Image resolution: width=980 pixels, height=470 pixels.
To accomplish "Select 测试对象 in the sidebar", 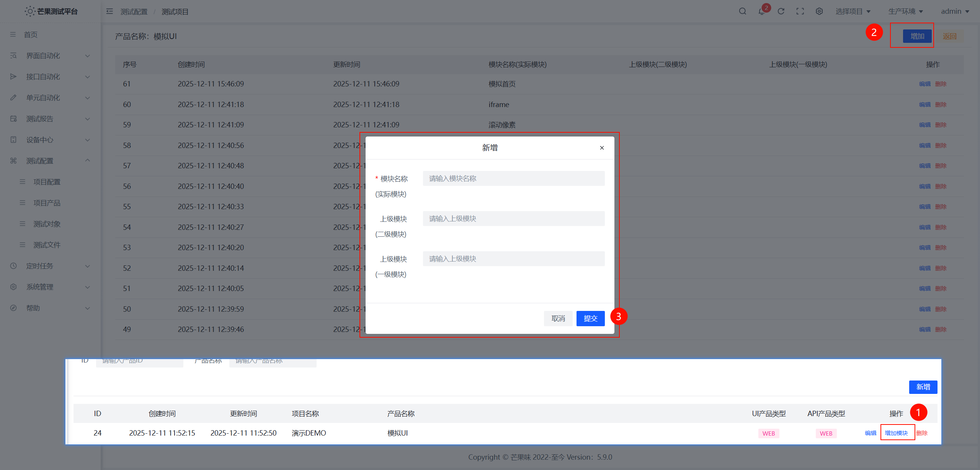I will [47, 224].
